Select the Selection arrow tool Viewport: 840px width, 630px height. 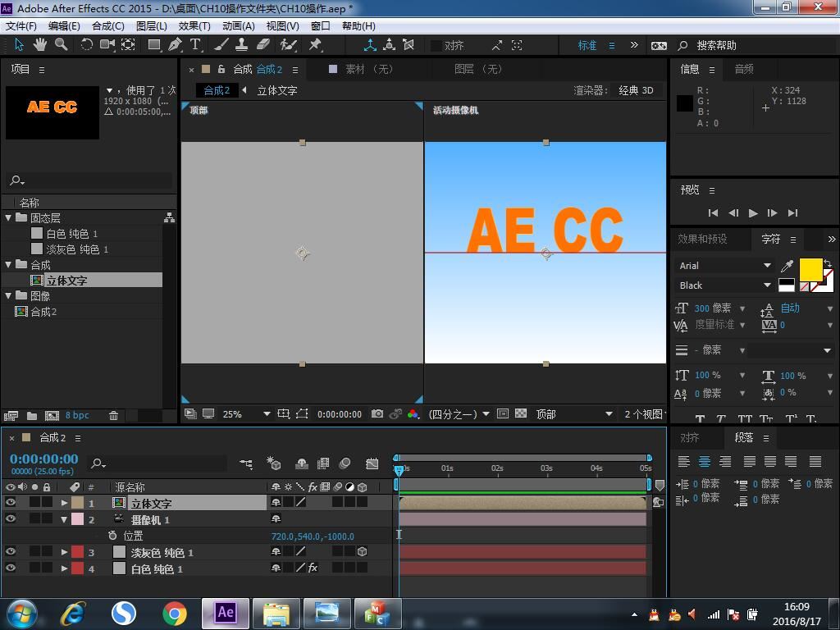coord(20,45)
